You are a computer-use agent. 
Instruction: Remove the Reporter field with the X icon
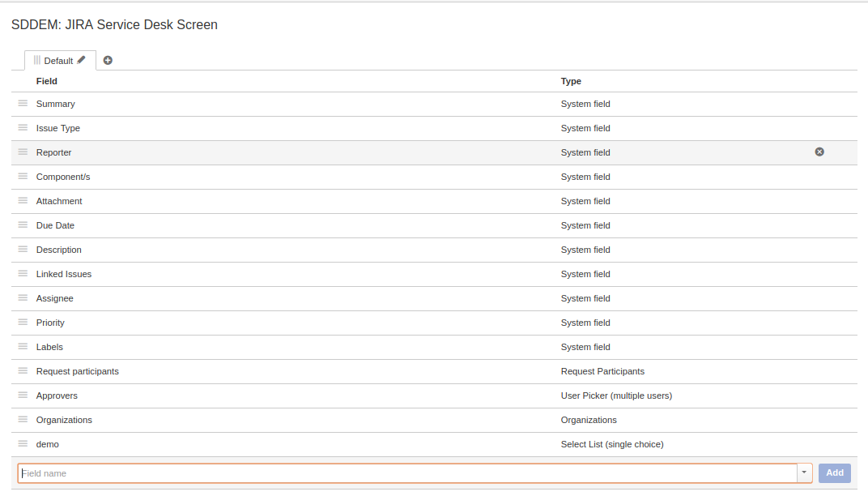click(x=819, y=152)
